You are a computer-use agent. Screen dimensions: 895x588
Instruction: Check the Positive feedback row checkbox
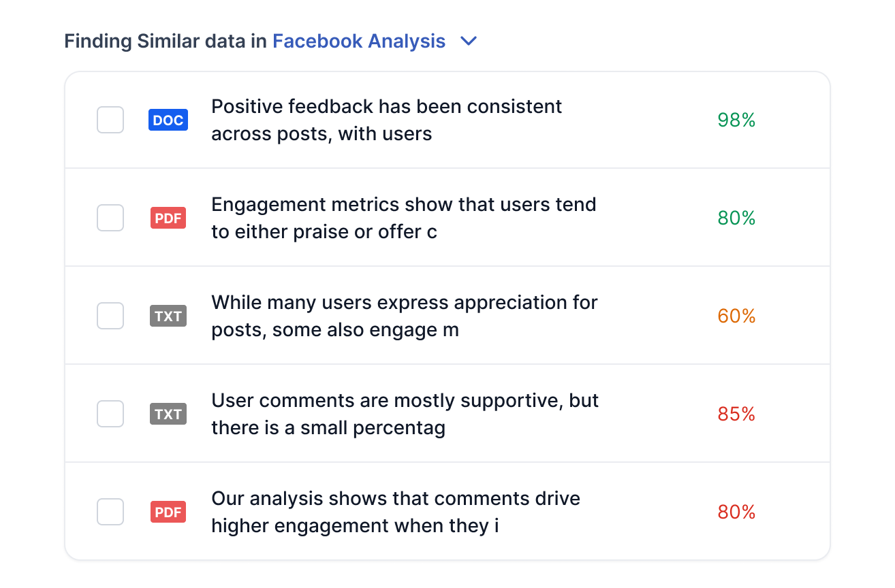(x=110, y=120)
